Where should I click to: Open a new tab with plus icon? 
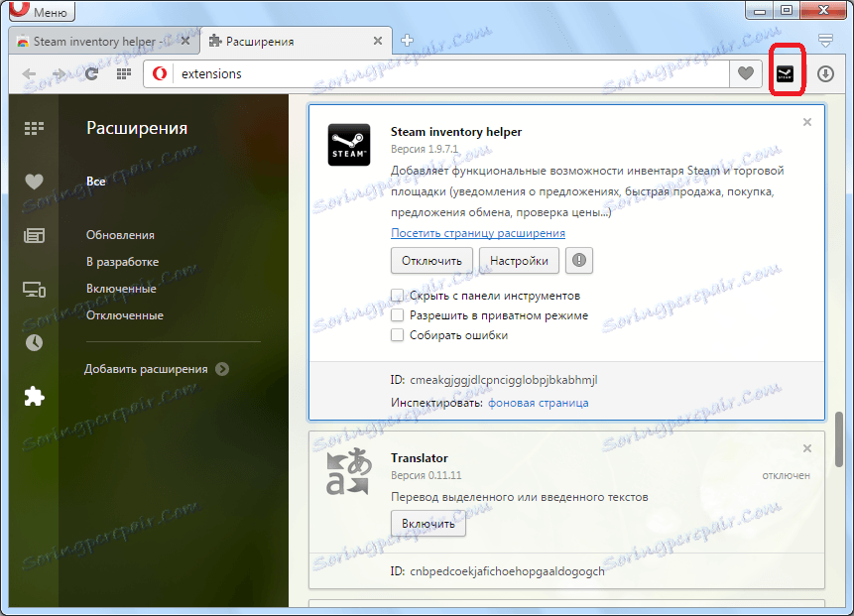[x=407, y=41]
